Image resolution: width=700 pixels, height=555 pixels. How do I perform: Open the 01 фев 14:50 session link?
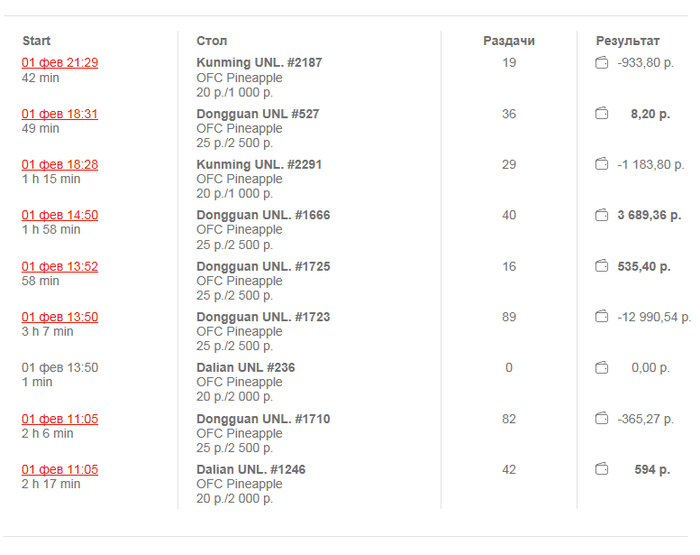[60, 215]
